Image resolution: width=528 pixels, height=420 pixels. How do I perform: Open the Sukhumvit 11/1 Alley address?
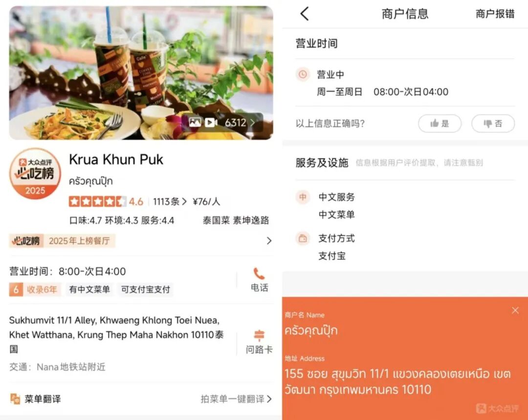click(x=116, y=334)
